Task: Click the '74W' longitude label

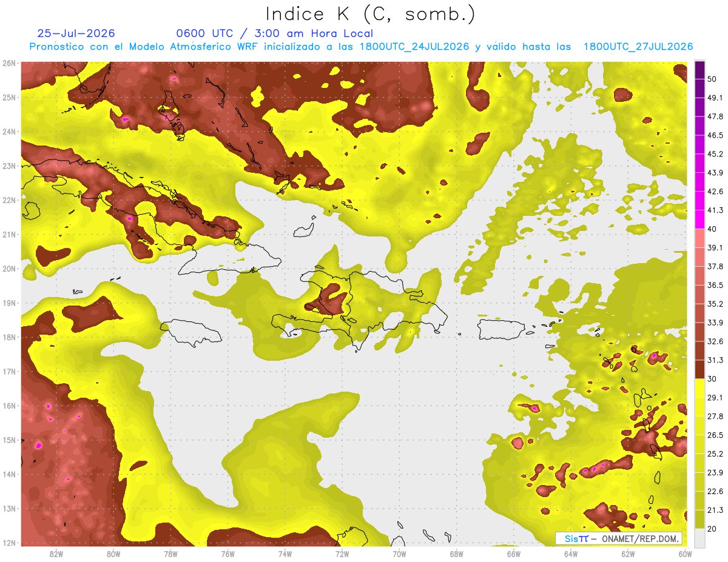Action: 285,554
